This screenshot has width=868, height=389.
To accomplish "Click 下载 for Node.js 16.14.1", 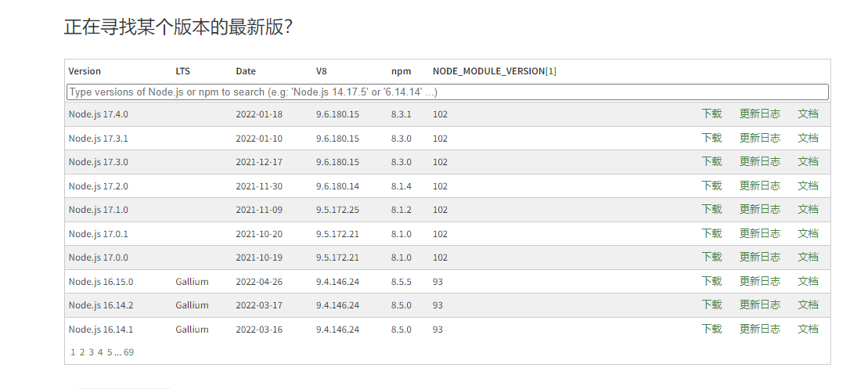I will pos(711,329).
